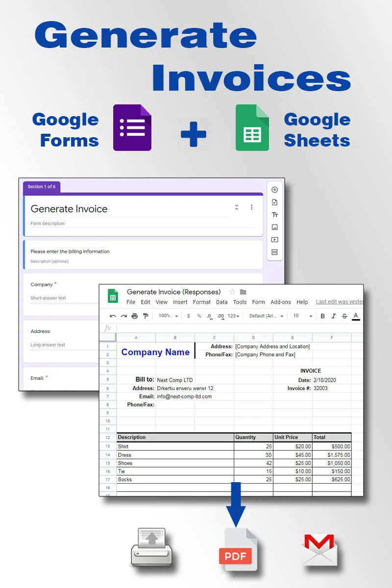
Task: Click the red PDF file icon
Action: pyautogui.click(x=238, y=549)
